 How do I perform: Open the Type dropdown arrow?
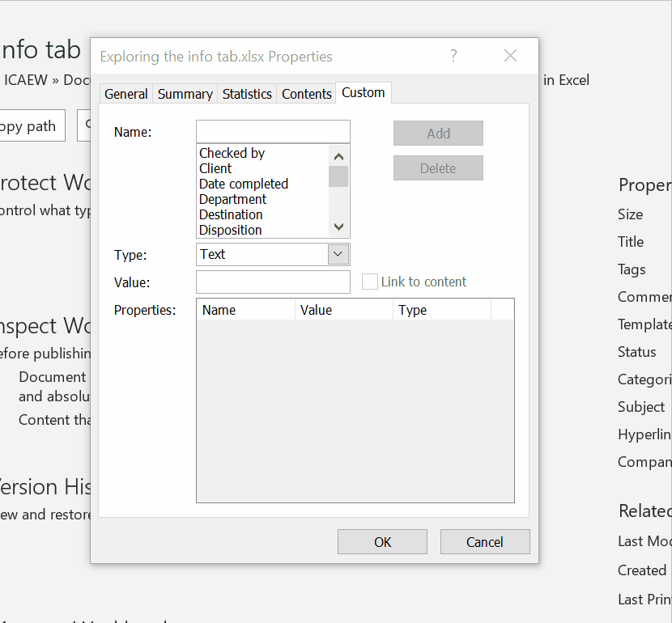click(338, 254)
